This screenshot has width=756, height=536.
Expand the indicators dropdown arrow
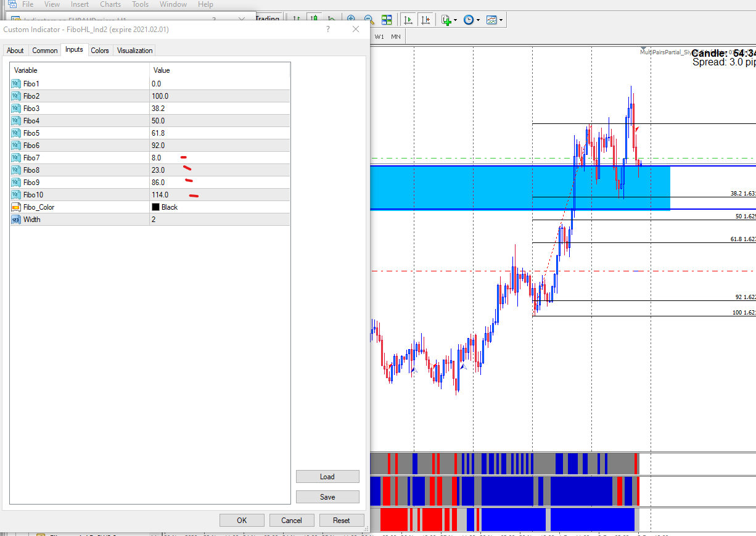click(x=456, y=20)
